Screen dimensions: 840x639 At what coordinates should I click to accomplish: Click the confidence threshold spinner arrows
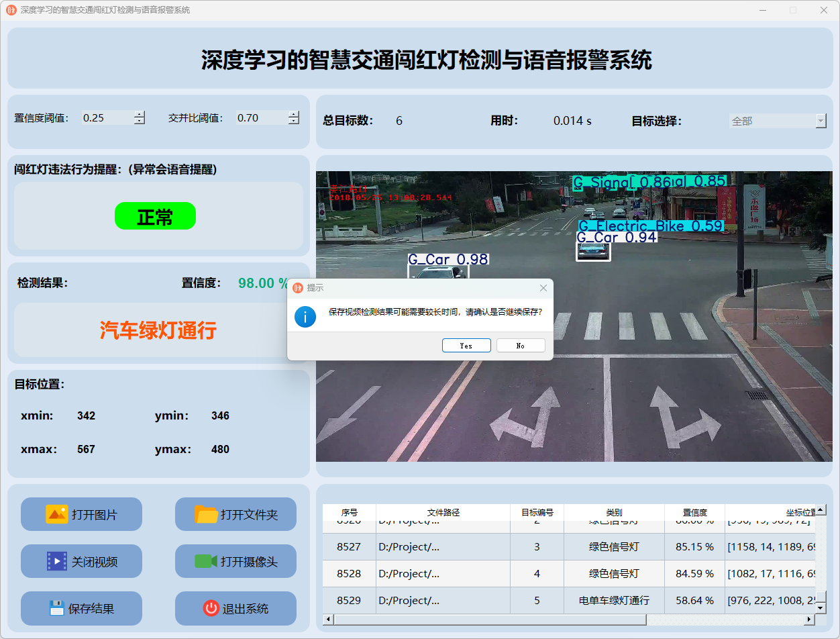click(x=140, y=117)
